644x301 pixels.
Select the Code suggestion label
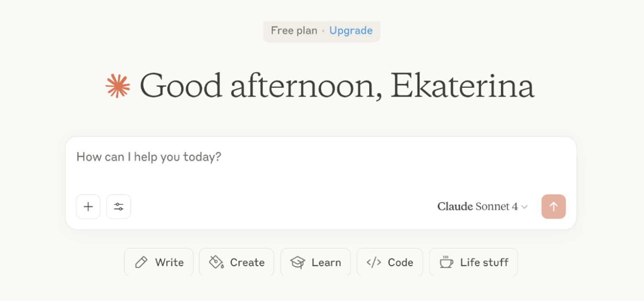pos(400,262)
